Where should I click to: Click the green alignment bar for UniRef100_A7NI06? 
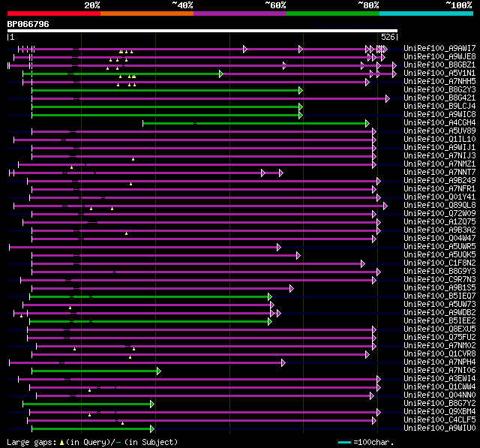point(96,371)
